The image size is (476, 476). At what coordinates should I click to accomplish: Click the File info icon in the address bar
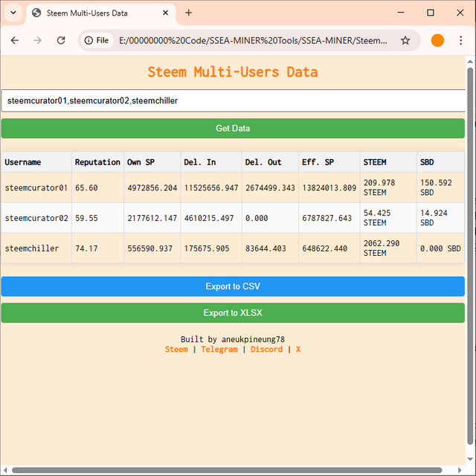[x=97, y=40]
